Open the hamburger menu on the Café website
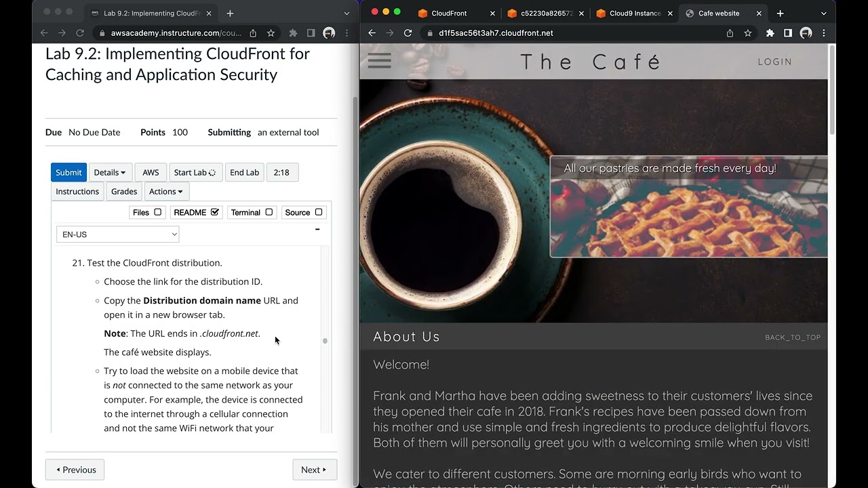The image size is (868, 488). (380, 61)
